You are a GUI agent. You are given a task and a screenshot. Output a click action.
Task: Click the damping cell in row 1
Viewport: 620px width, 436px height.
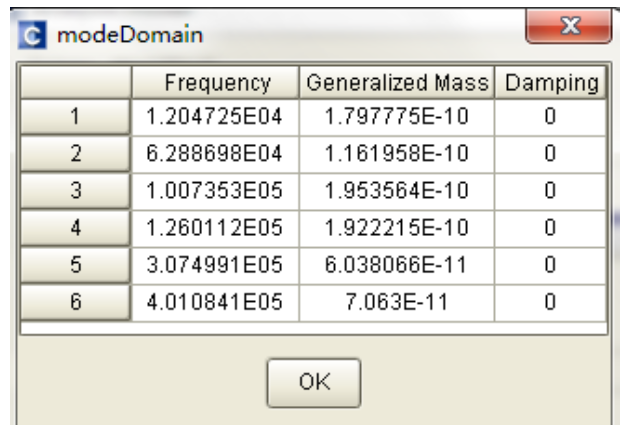point(551,120)
